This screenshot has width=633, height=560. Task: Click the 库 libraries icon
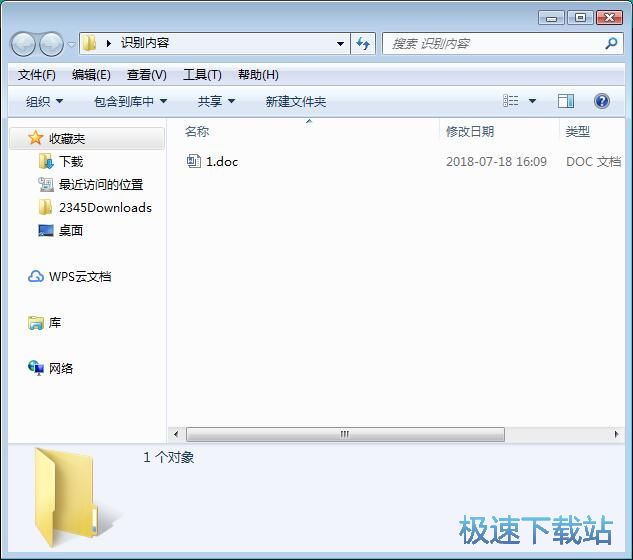click(36, 323)
